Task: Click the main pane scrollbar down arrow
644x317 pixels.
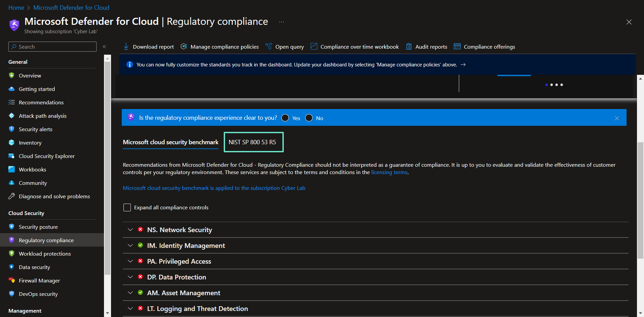Action: point(640,313)
